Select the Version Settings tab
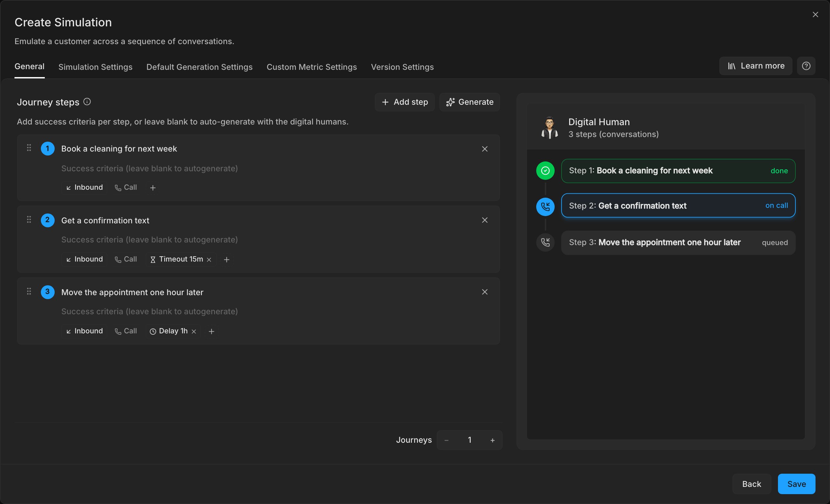The height and width of the screenshot is (504, 830). [x=402, y=67]
